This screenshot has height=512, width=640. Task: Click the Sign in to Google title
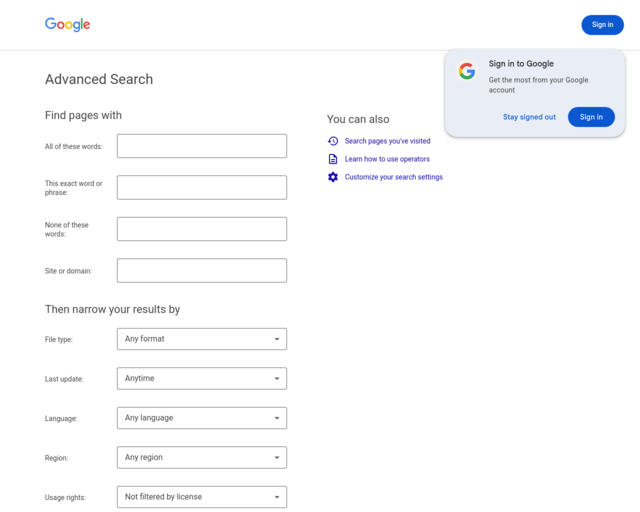tap(521, 64)
